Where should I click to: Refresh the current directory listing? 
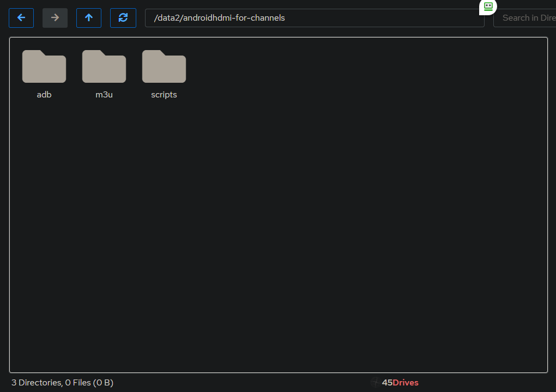123,18
